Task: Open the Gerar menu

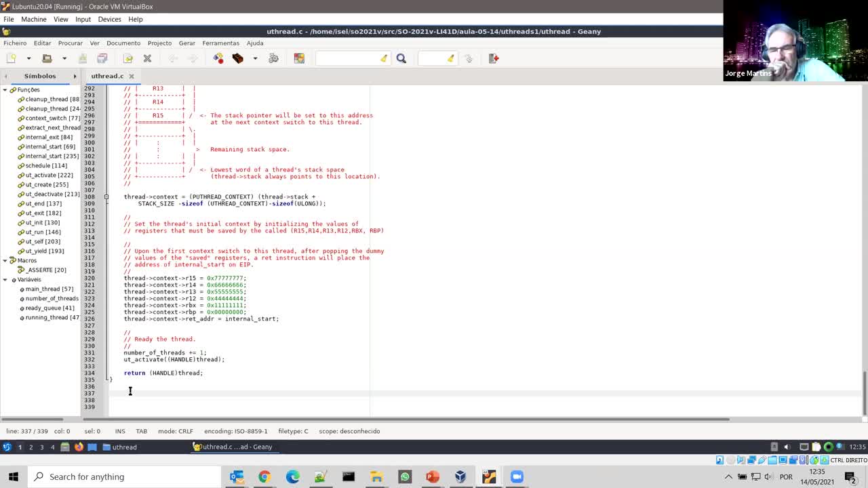Action: coord(187,43)
